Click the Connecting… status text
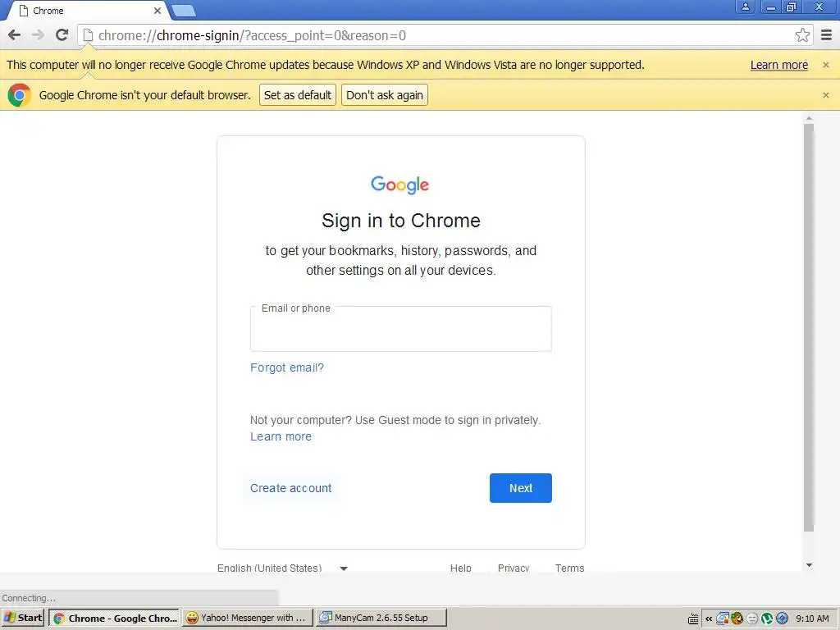840x630 pixels. tap(29, 598)
